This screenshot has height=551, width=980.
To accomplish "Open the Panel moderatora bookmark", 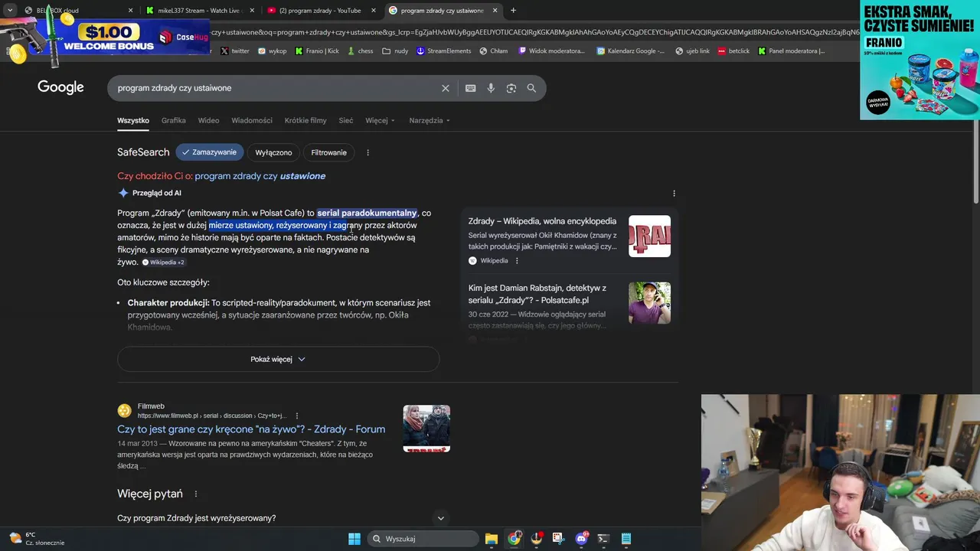I will 792,51.
